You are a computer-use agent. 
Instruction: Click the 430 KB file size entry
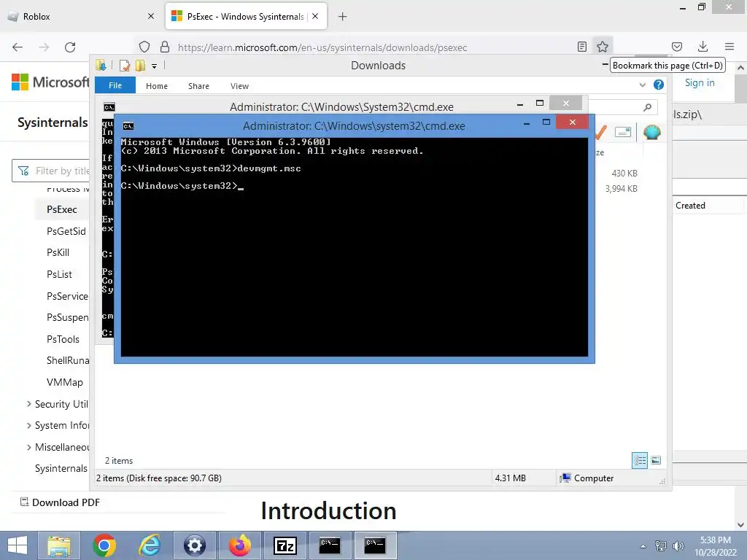click(x=624, y=174)
